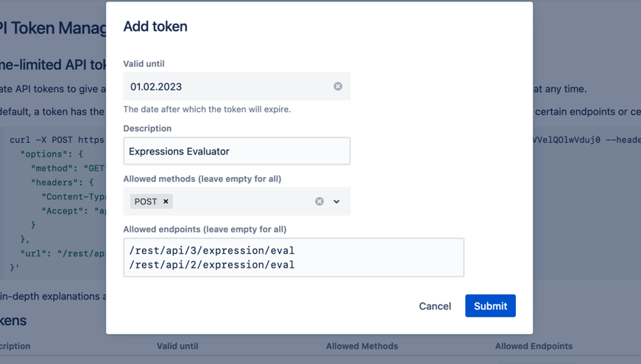Select the POST tag label
The height and width of the screenshot is (364, 641).
click(x=146, y=201)
